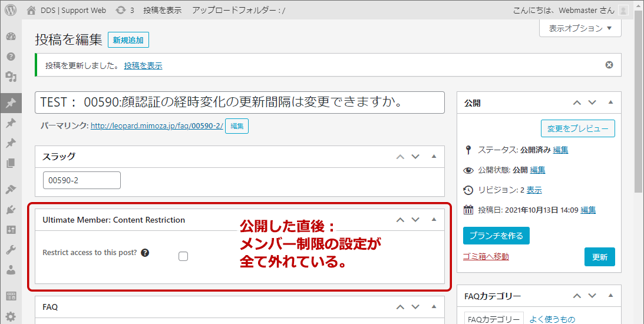Click the WordPress logo in admin bar

11,10
